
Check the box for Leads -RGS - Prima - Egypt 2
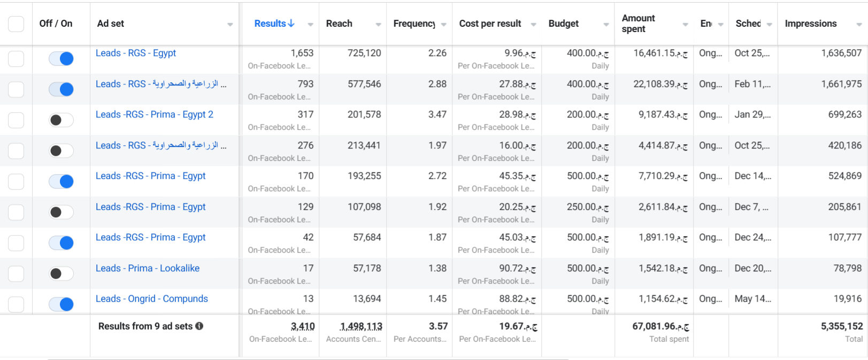pos(16,120)
